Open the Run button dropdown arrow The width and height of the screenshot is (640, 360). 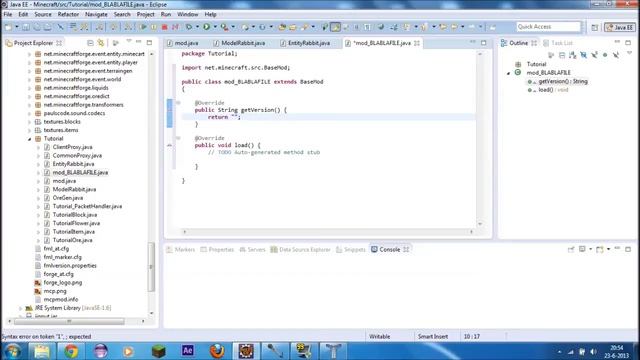point(215,27)
